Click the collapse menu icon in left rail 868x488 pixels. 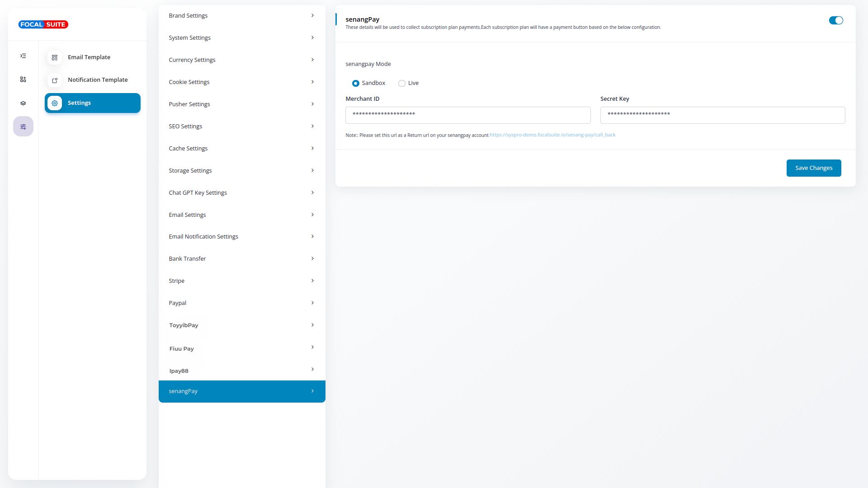(x=23, y=56)
